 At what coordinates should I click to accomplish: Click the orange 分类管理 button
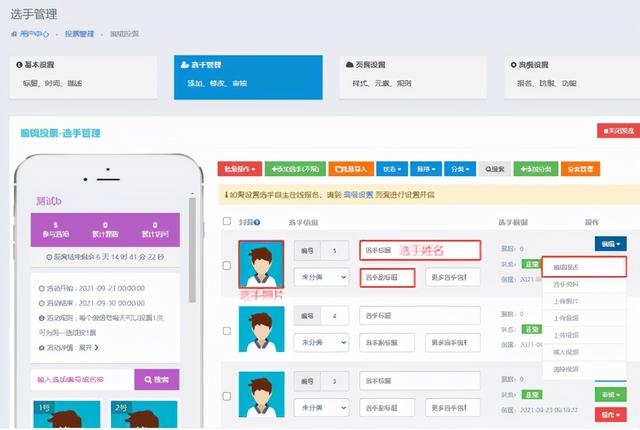tap(580, 169)
